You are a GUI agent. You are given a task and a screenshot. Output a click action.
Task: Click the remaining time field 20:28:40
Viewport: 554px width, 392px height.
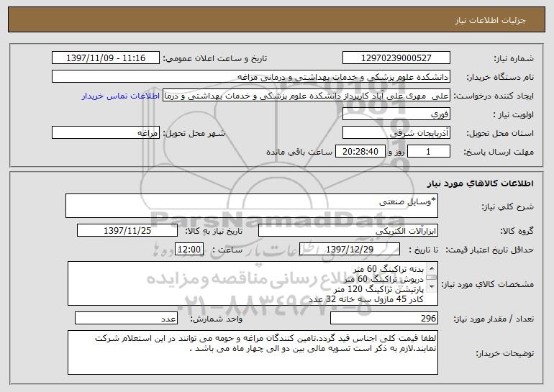click(360, 152)
